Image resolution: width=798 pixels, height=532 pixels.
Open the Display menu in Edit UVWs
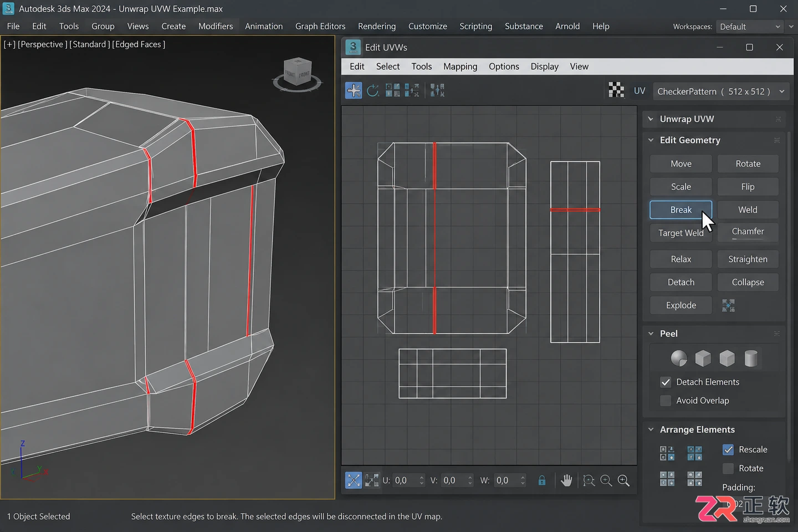click(x=544, y=66)
